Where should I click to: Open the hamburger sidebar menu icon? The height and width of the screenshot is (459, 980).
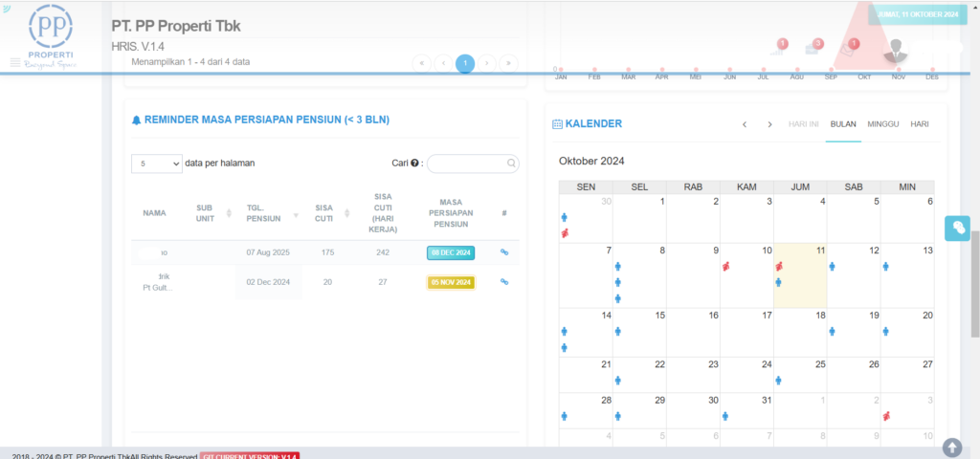pos(15,62)
